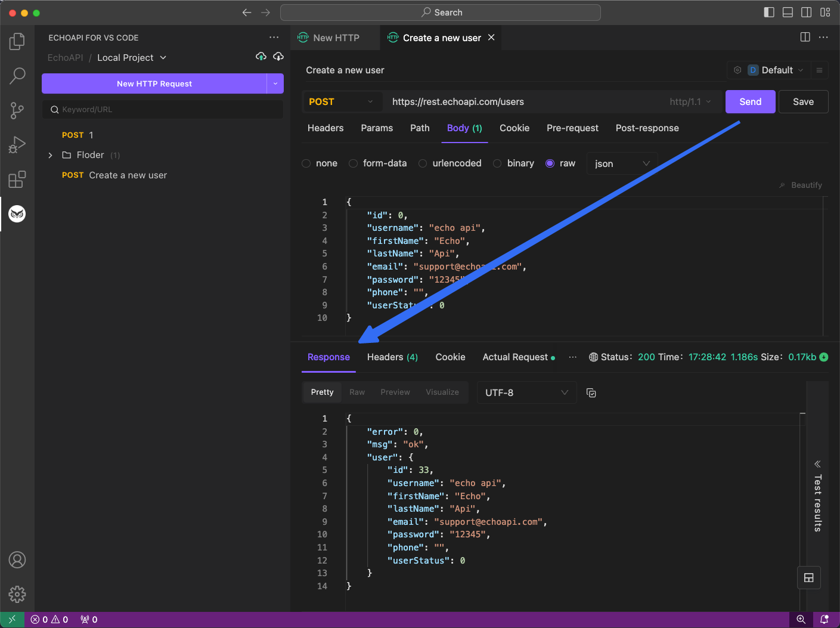Viewport: 840px width, 628px height.
Task: Click the Send button
Action: point(751,101)
